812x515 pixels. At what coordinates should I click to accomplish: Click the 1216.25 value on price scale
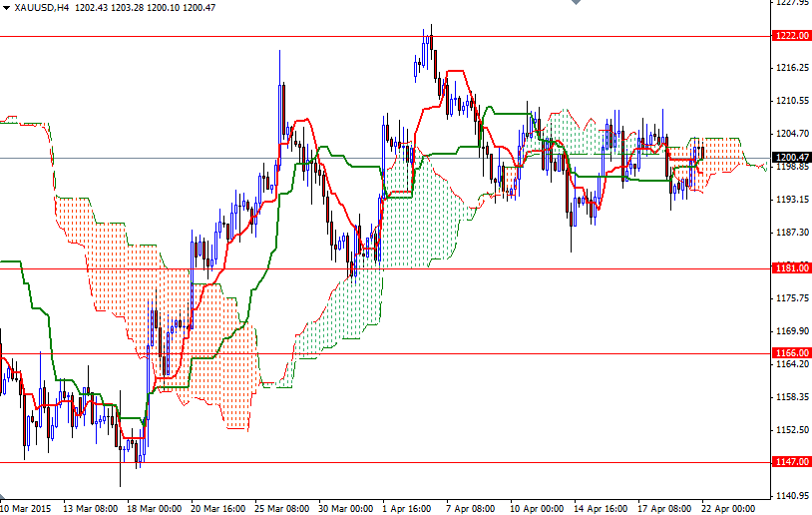coord(791,68)
